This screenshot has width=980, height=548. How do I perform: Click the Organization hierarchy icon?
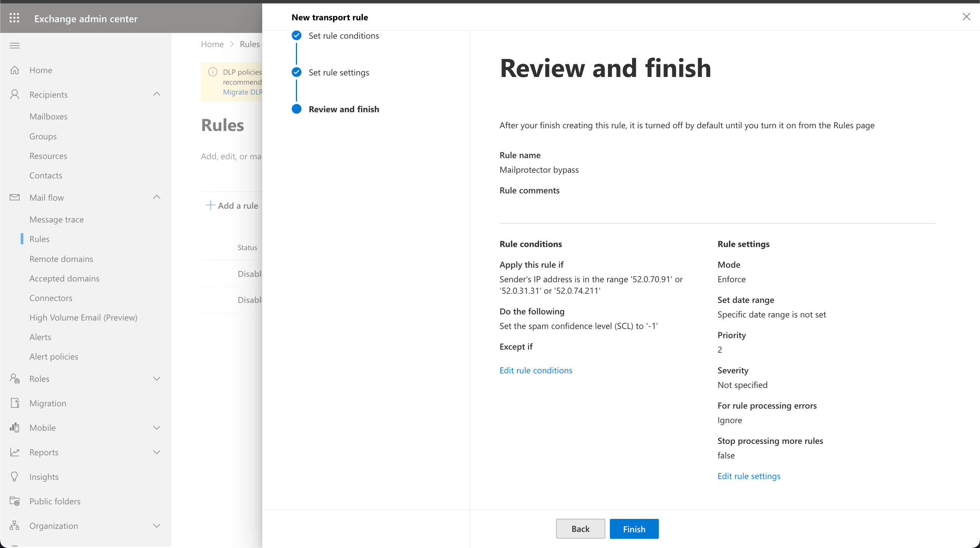click(15, 526)
